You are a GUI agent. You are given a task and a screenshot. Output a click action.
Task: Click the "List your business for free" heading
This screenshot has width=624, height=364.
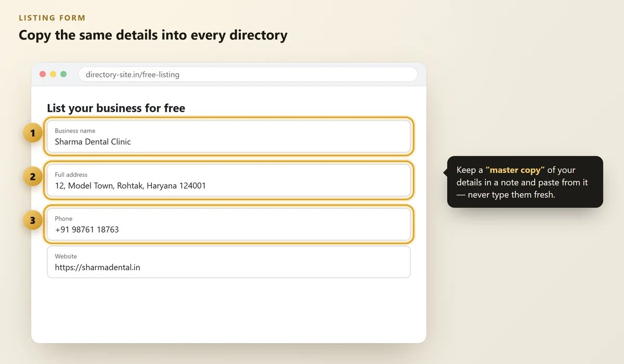[x=116, y=108]
